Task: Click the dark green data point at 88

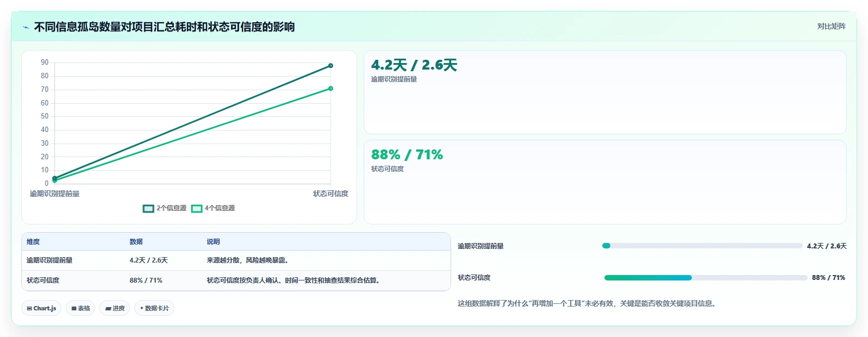Action: click(330, 66)
